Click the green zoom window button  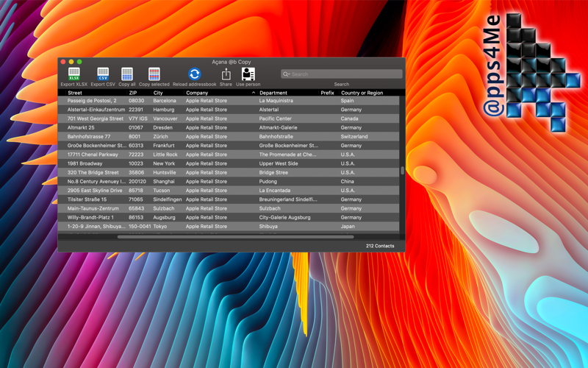(x=79, y=62)
